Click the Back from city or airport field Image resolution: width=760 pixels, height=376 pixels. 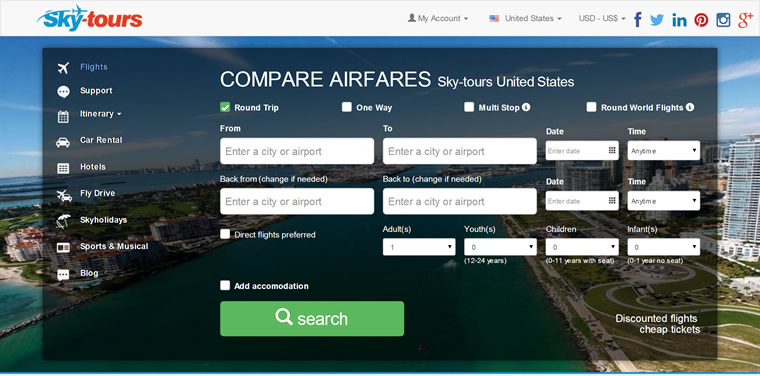click(297, 201)
